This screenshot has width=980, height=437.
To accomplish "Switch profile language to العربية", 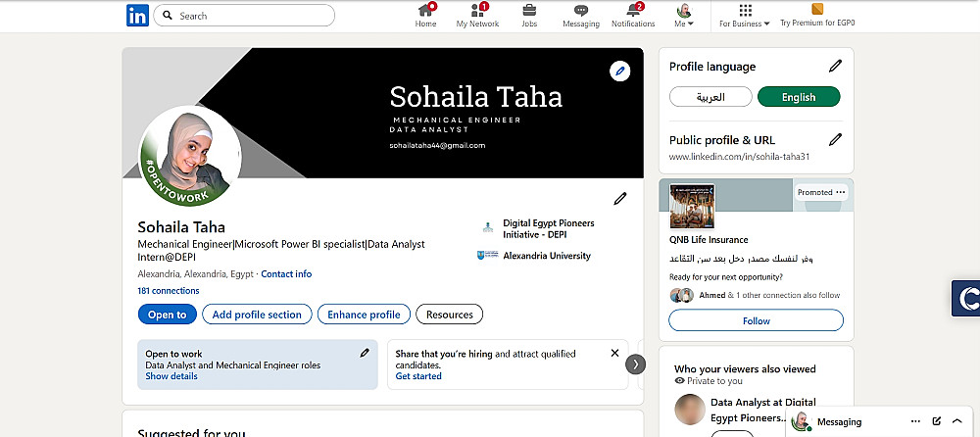I will 710,97.
